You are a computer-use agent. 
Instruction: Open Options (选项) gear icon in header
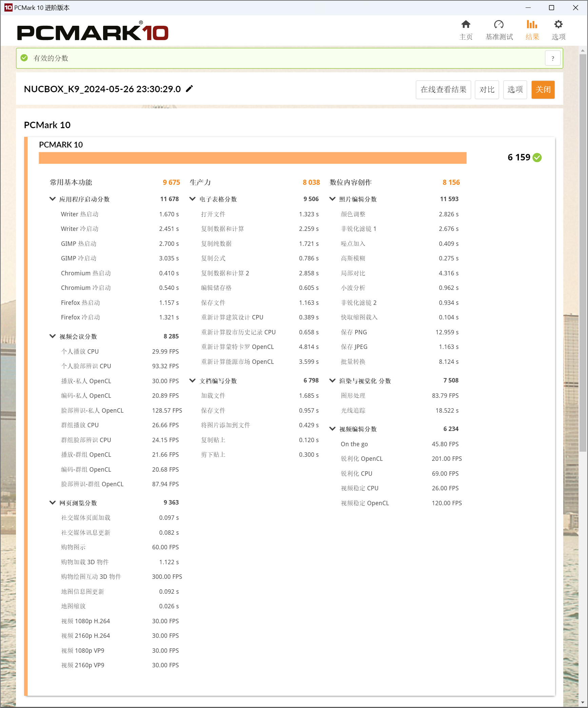pyautogui.click(x=558, y=25)
